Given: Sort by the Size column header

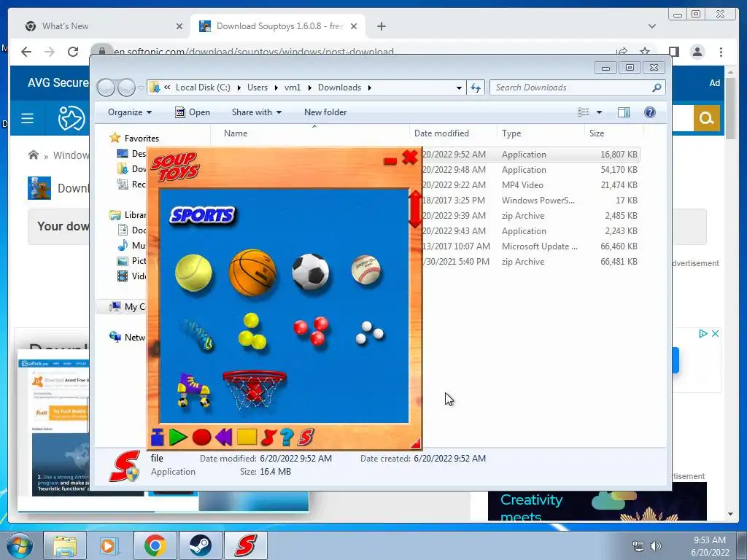Looking at the screenshot, I should pyautogui.click(x=614, y=133).
